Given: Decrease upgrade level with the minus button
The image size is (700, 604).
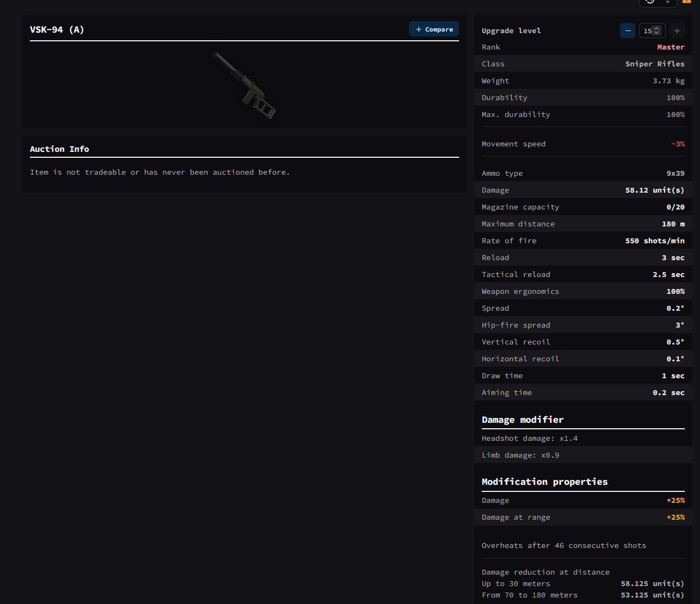Looking at the screenshot, I should click(x=628, y=31).
